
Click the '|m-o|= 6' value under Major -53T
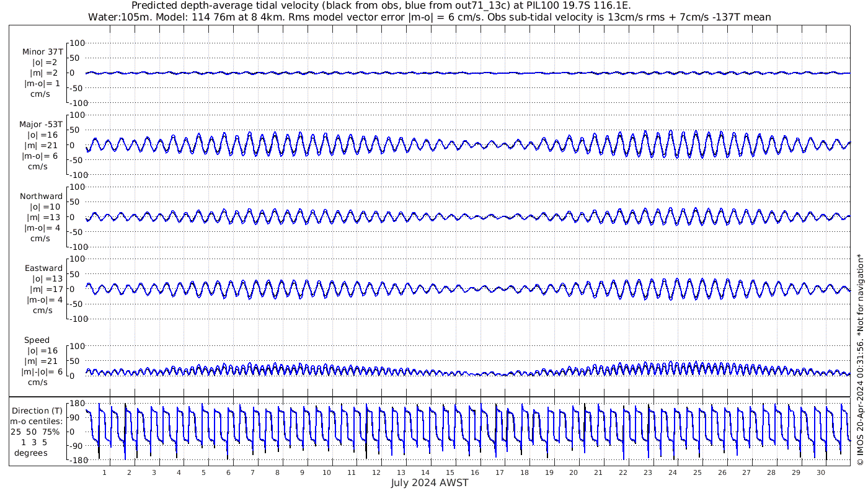[x=41, y=156]
